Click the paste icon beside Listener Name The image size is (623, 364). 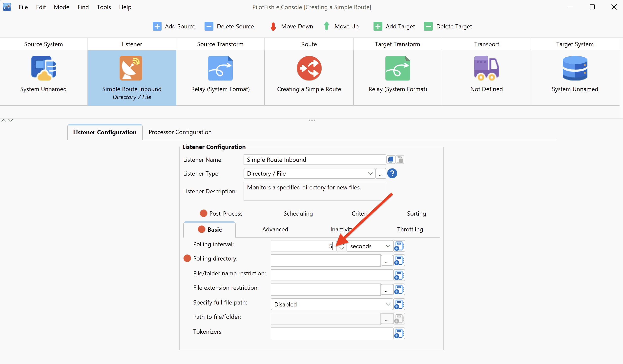[400, 160]
